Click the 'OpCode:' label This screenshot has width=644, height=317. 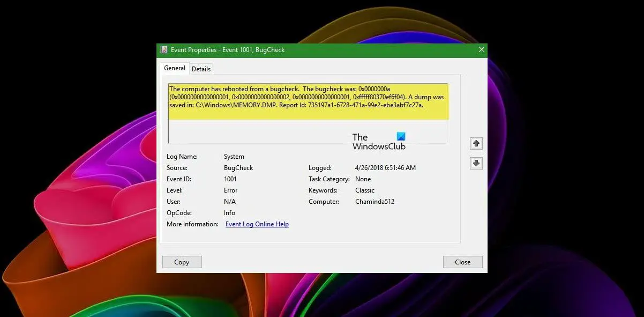[179, 213]
